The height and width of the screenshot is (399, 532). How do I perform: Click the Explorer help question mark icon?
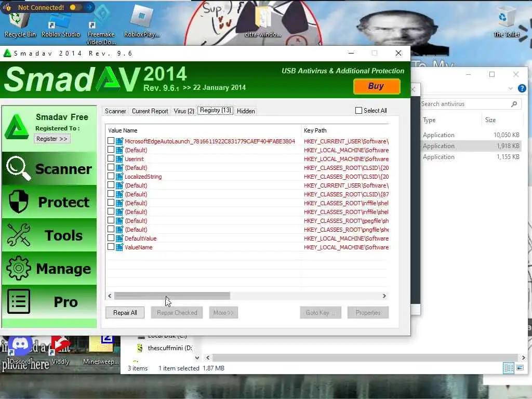(x=522, y=88)
